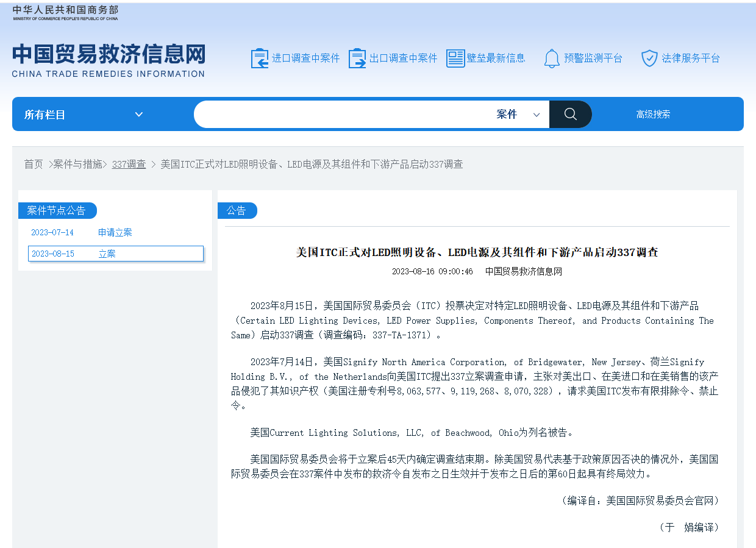This screenshot has height=548, width=756.
Task: Click the publish time 2023-08-16 09:00:46
Action: tap(432, 272)
